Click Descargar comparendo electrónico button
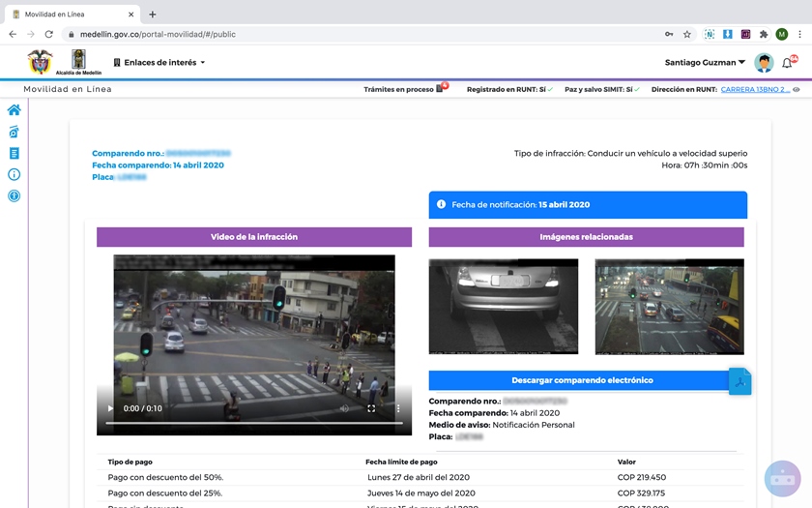This screenshot has height=508, width=812. tap(582, 380)
